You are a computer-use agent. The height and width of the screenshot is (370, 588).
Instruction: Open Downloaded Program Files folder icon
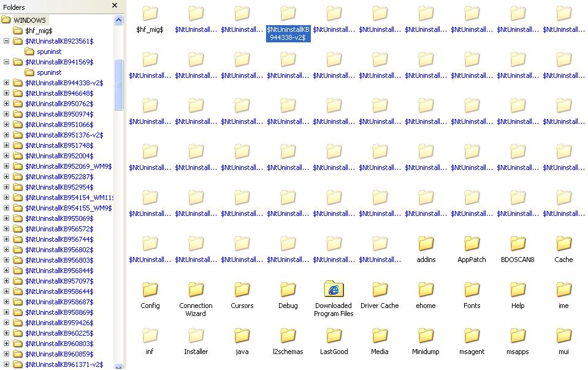click(x=334, y=289)
